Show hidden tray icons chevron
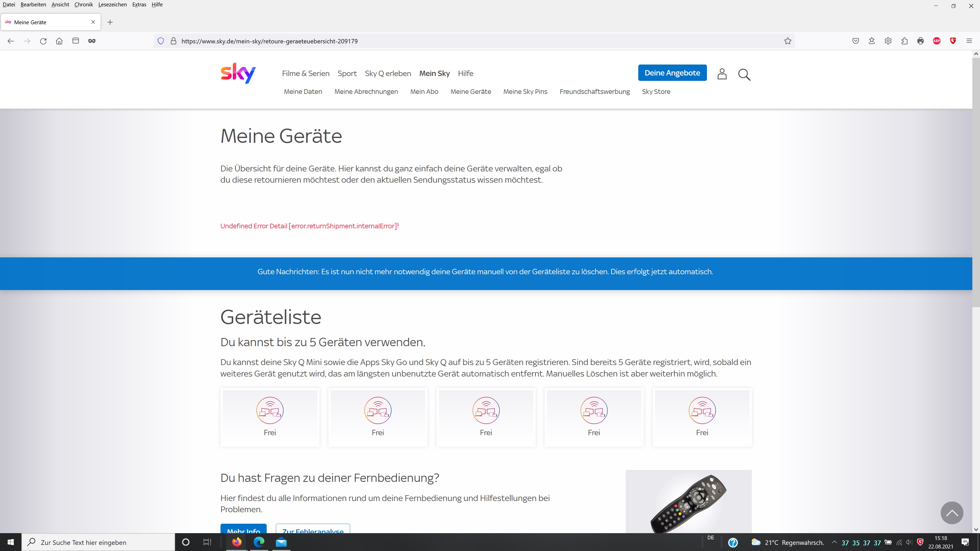The width and height of the screenshot is (980, 551). click(x=834, y=542)
